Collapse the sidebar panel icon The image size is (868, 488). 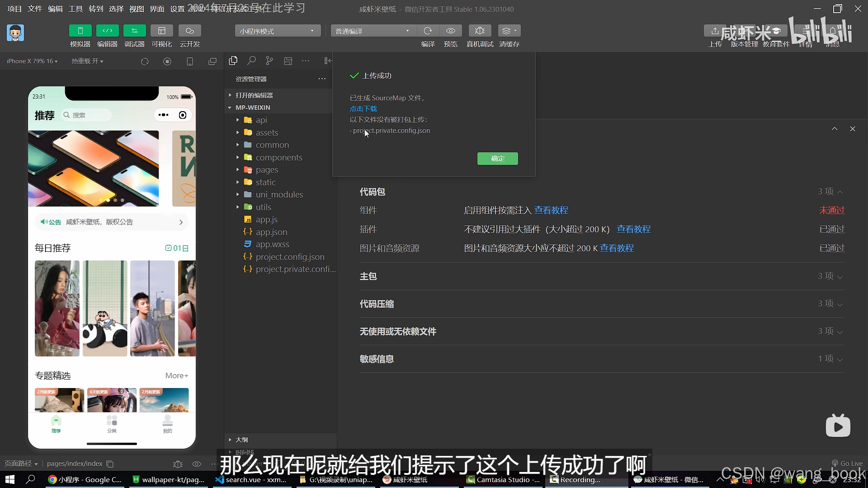328,61
